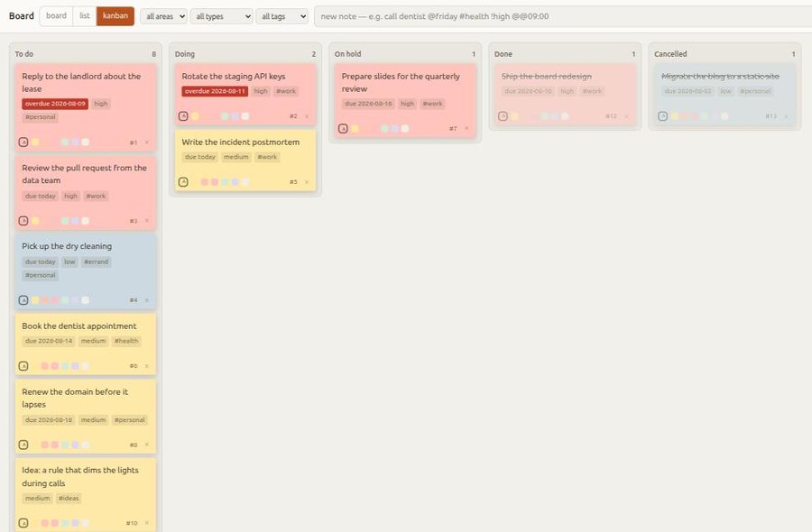Remove card #8 with its × icon
The image size is (812, 532).
[x=146, y=445]
